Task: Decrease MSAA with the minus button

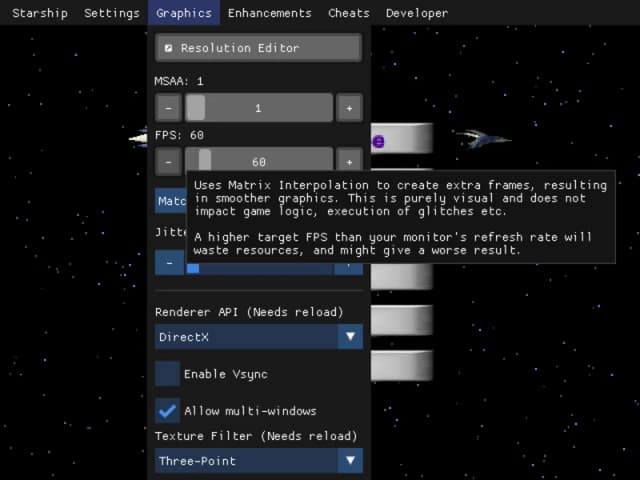Action: tap(168, 108)
